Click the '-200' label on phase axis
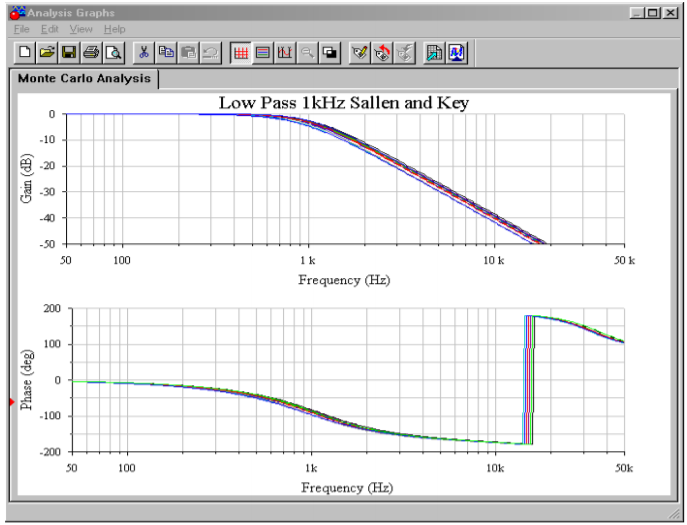Image resolution: width=687 pixels, height=525 pixels. click(x=50, y=452)
